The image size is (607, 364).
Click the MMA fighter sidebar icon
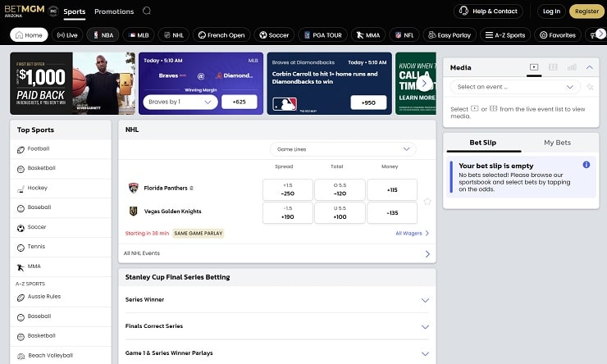pos(21,267)
